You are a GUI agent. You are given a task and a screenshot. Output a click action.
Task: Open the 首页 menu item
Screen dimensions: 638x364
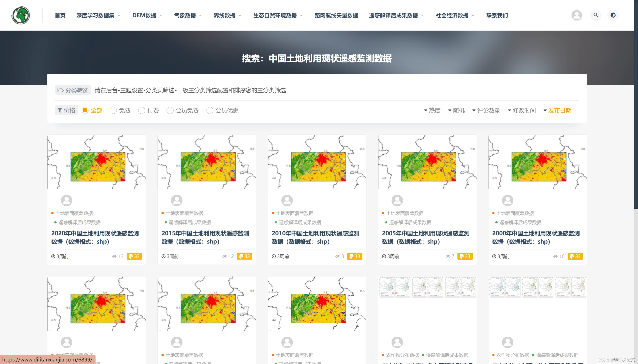[60, 16]
